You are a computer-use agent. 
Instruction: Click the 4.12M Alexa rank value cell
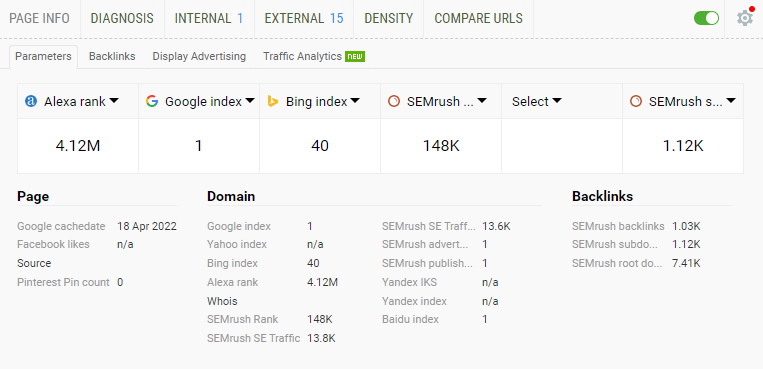pos(78,146)
